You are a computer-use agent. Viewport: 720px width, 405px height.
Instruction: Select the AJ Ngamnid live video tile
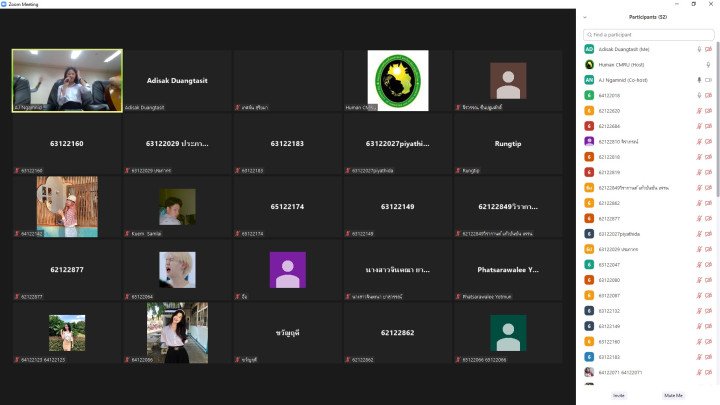coord(67,80)
